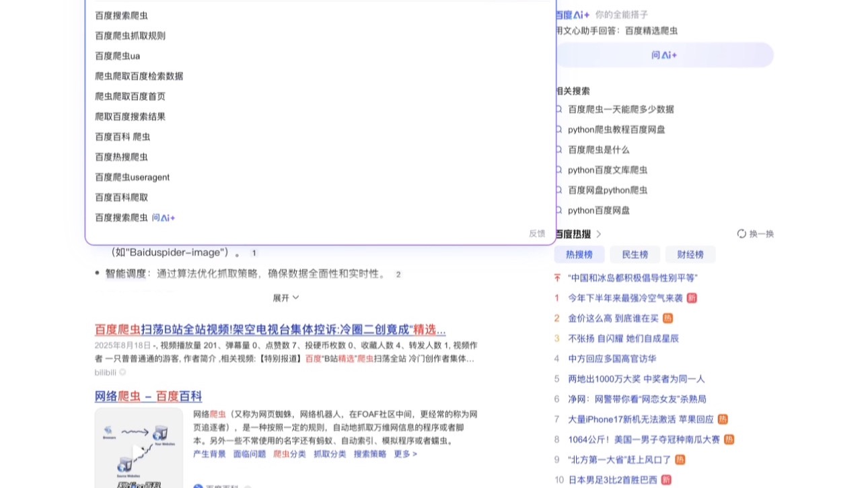Viewport: 868px width, 488px height.
Task: Open related search 百度网盘python爬虫
Action: tap(608, 190)
